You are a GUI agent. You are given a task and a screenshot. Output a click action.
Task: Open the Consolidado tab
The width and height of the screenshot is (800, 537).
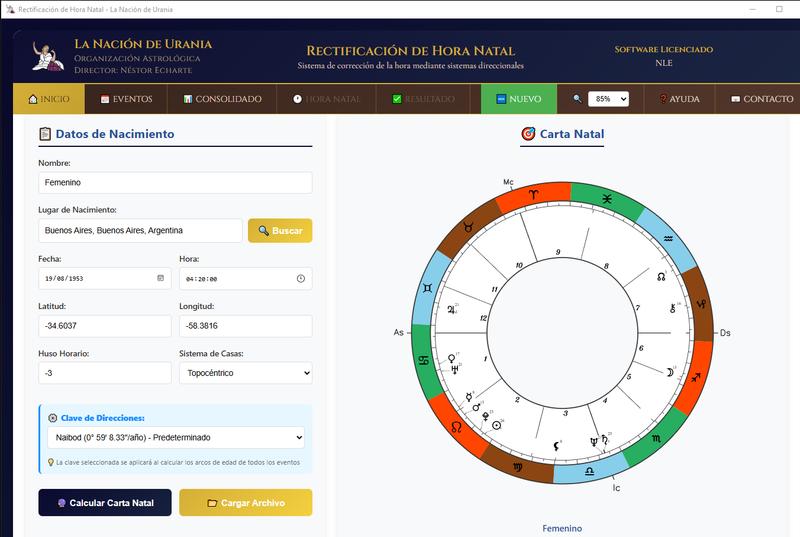221,99
